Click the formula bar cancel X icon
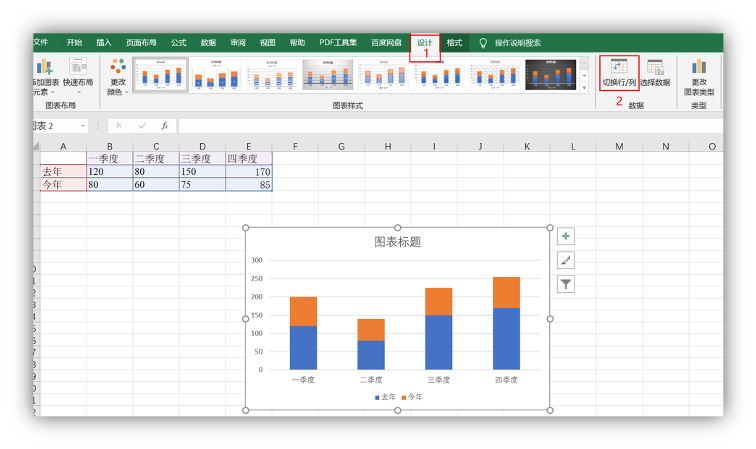Viewport: 756px width, 449px height. point(119,126)
